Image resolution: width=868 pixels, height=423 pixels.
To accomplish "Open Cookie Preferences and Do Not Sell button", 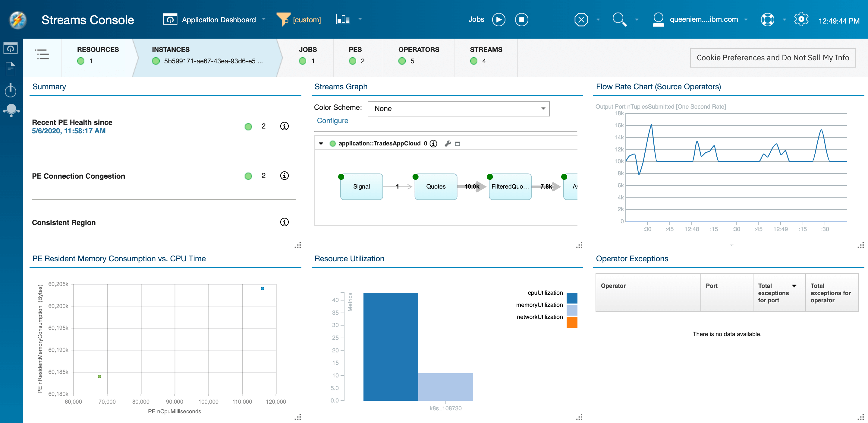I will click(773, 58).
